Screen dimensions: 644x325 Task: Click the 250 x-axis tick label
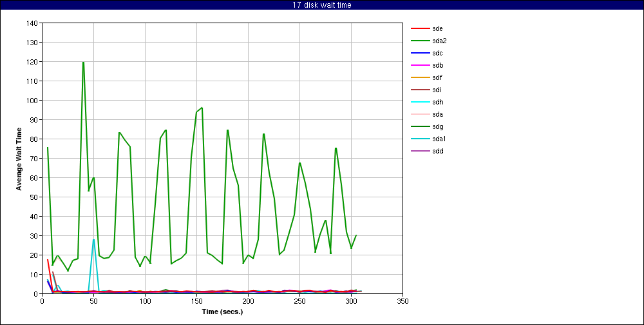click(x=299, y=301)
